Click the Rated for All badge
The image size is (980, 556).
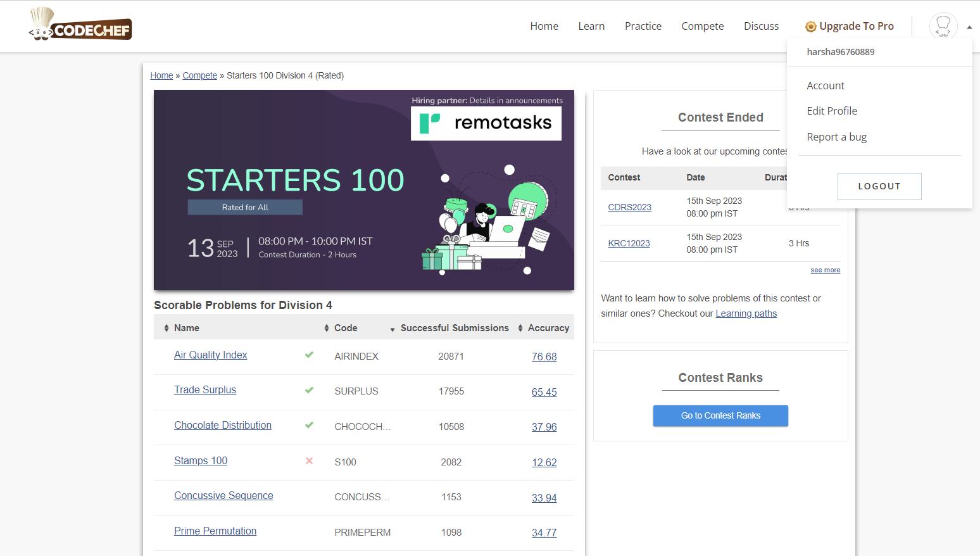pos(245,207)
